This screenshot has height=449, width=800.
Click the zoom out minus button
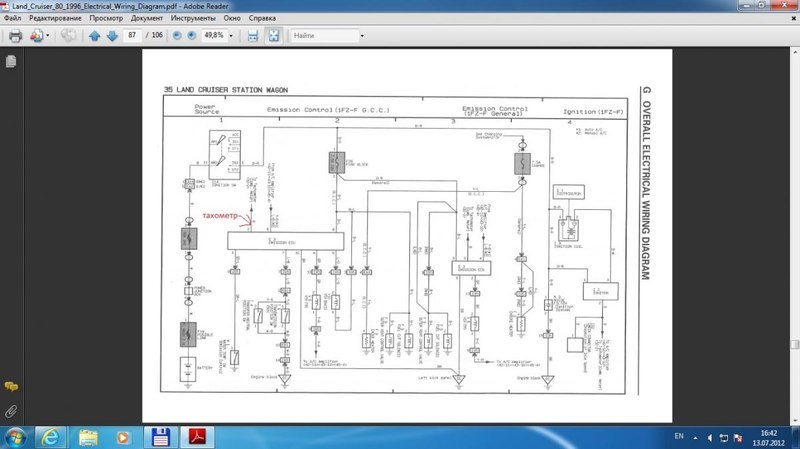(x=177, y=36)
